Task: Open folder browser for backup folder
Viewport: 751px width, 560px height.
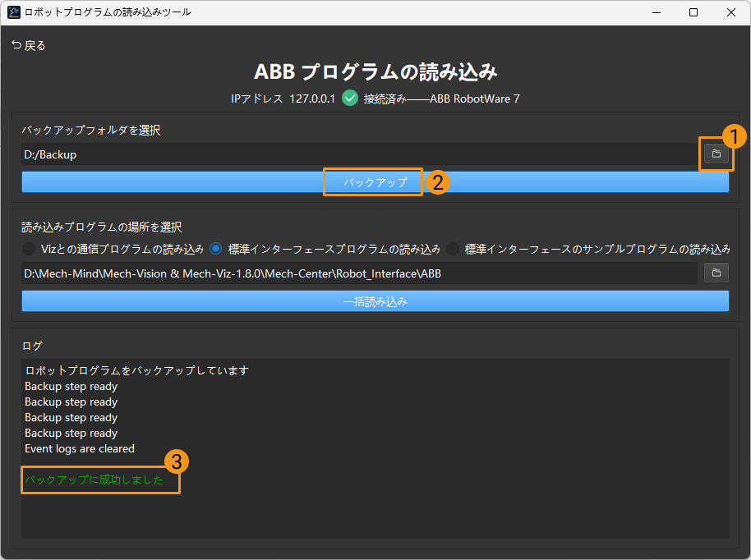Action: coord(716,154)
